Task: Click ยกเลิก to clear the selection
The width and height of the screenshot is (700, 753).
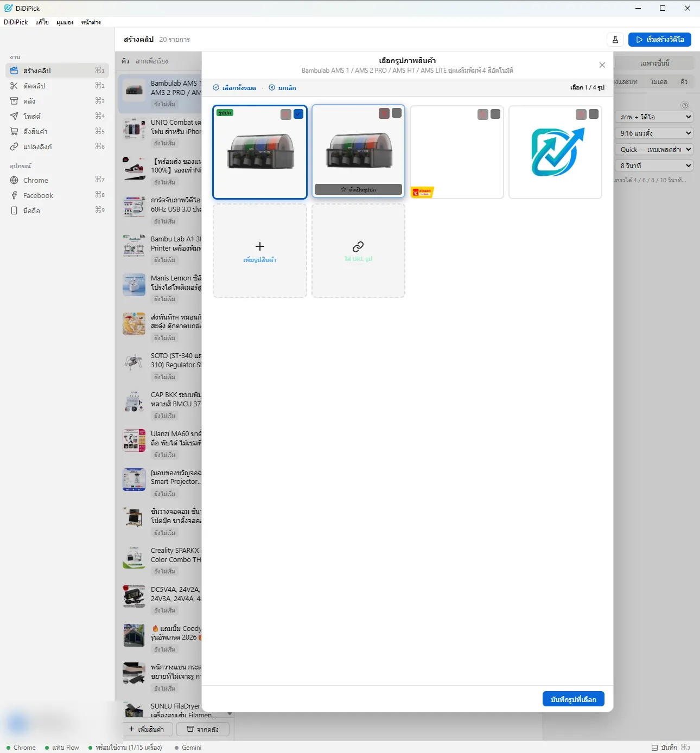Action: pyautogui.click(x=283, y=88)
